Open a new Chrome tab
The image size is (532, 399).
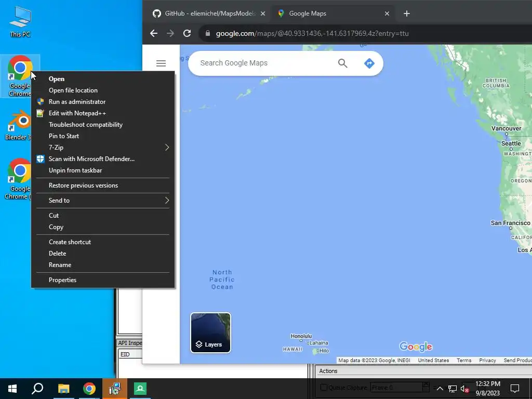[x=407, y=14]
